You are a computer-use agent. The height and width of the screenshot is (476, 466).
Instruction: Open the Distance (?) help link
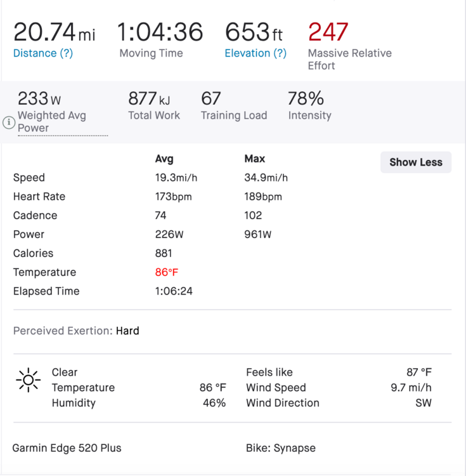point(43,53)
